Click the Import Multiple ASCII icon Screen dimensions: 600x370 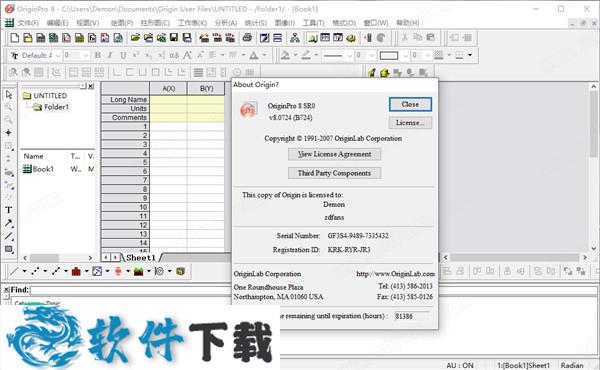(x=230, y=37)
